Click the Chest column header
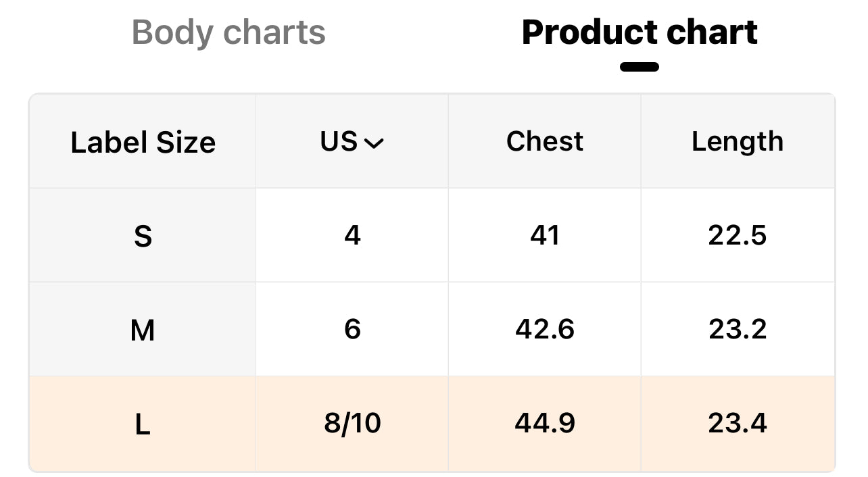The height and width of the screenshot is (477, 868). click(545, 141)
